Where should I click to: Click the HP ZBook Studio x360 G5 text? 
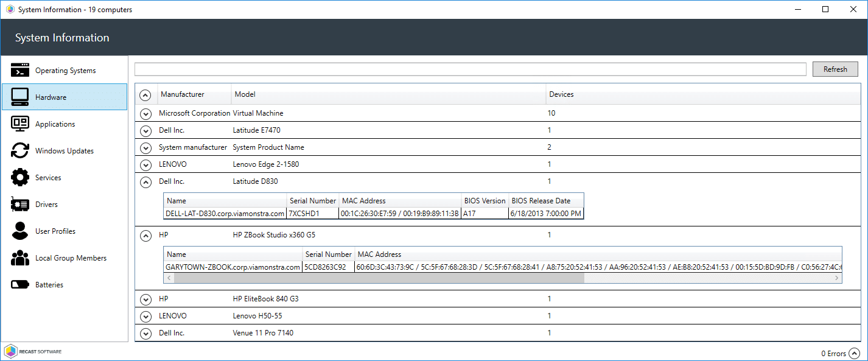[274, 235]
